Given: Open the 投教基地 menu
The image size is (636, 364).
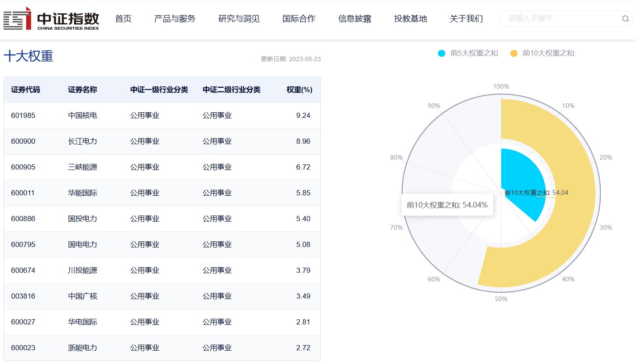Looking at the screenshot, I should click(410, 19).
